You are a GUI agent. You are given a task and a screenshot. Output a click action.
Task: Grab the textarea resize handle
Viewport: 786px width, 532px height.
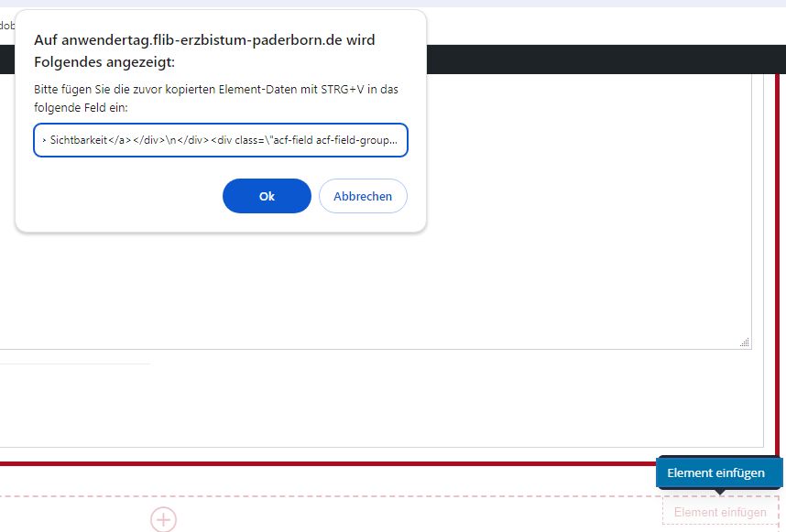[x=745, y=342]
